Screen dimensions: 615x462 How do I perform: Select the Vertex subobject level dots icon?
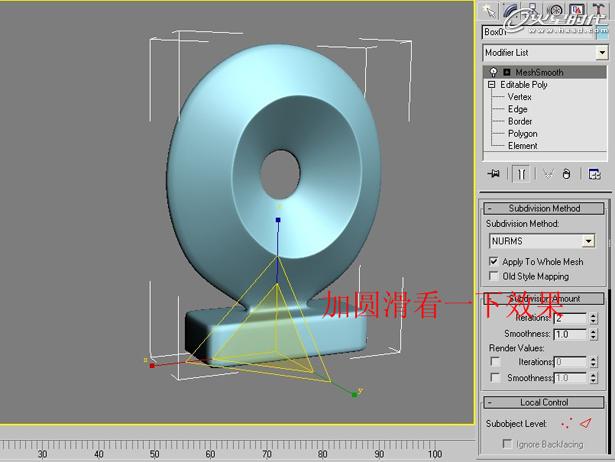click(x=567, y=423)
